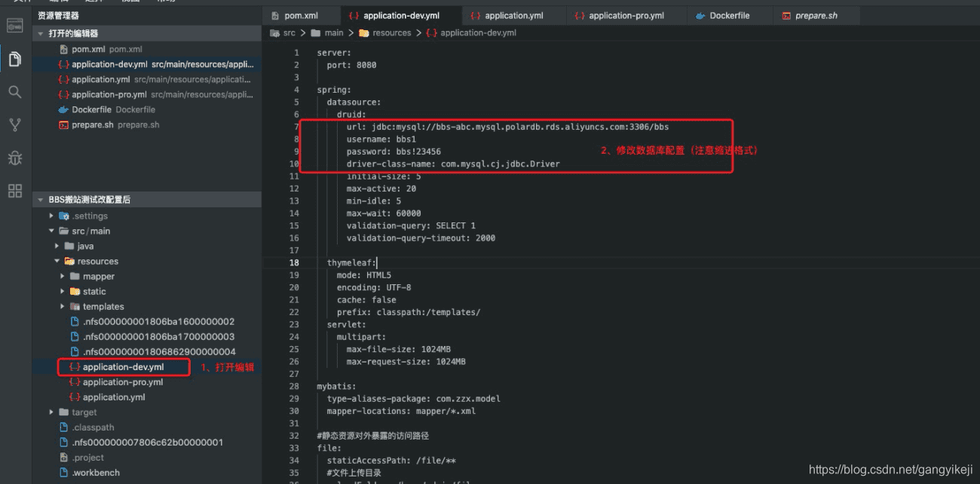Click the yml braces icon beside application-pro.yml in tree
Screen dimensions: 980x484
click(75, 381)
